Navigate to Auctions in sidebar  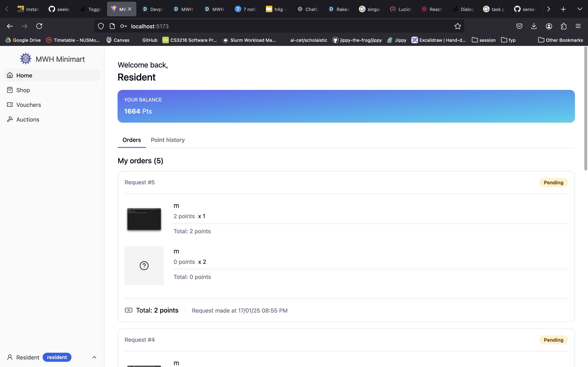(28, 119)
